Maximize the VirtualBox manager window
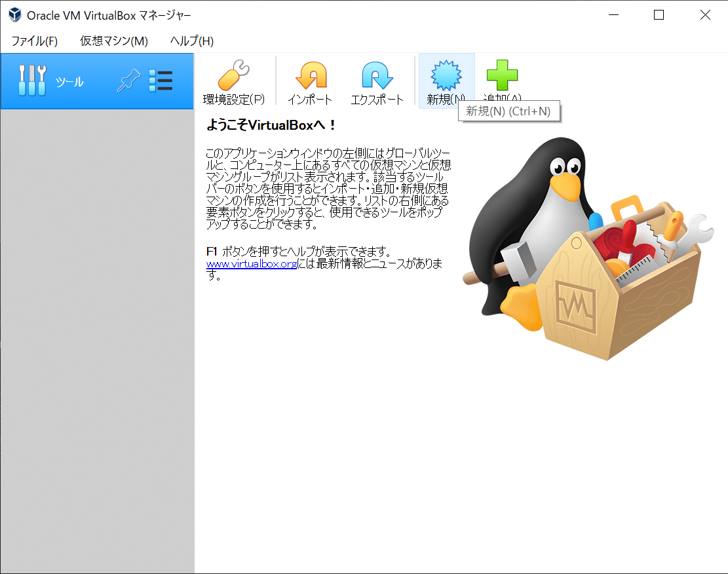728x574 pixels. (659, 15)
